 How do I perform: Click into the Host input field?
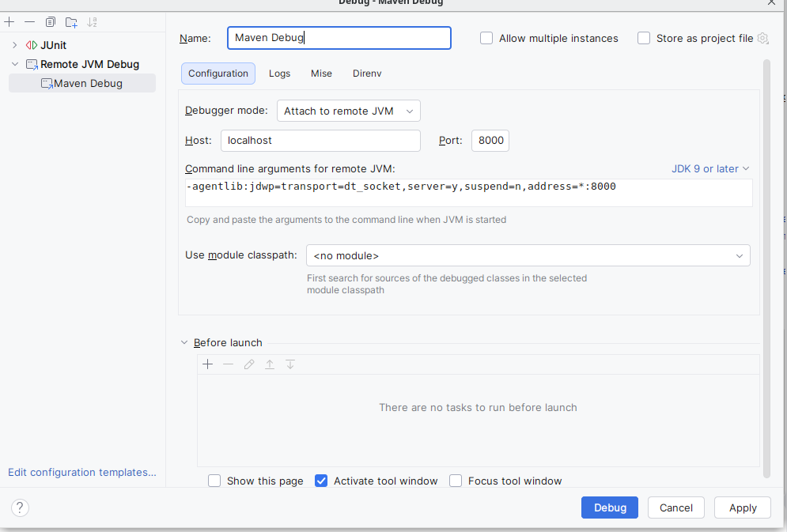(320, 141)
